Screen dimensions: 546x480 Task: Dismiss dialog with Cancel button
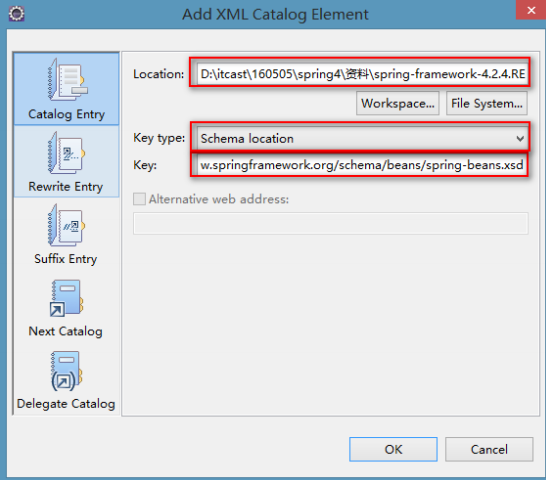tap(489, 449)
